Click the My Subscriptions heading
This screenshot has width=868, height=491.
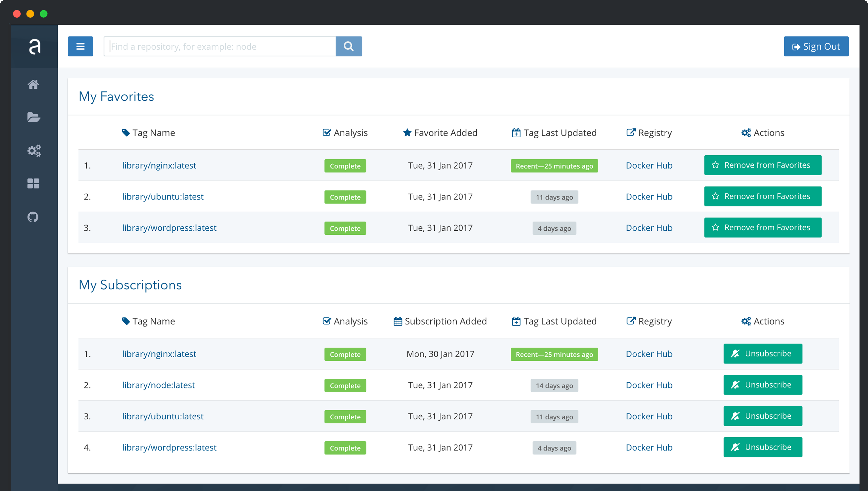(130, 285)
